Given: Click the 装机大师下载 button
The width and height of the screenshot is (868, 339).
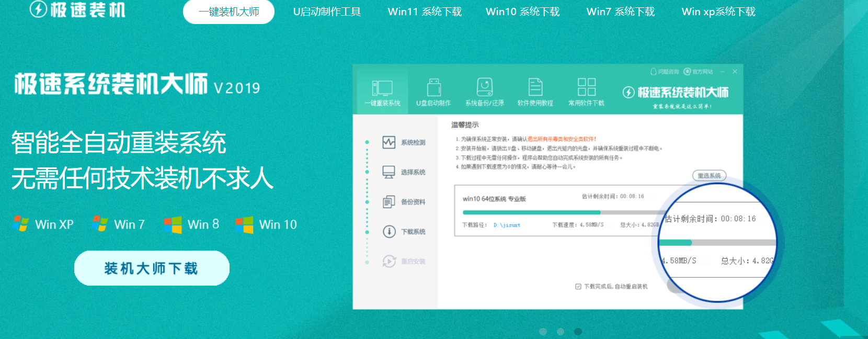Looking at the screenshot, I should tap(152, 268).
